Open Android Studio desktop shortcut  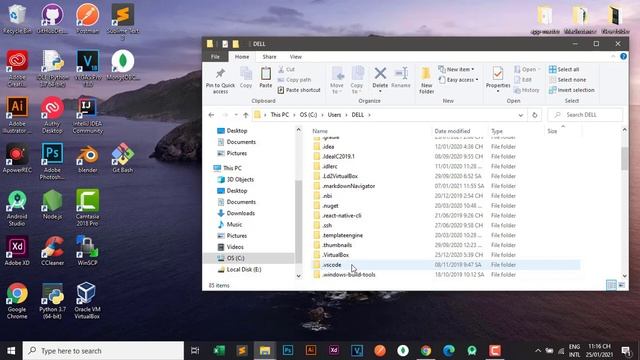[17, 208]
